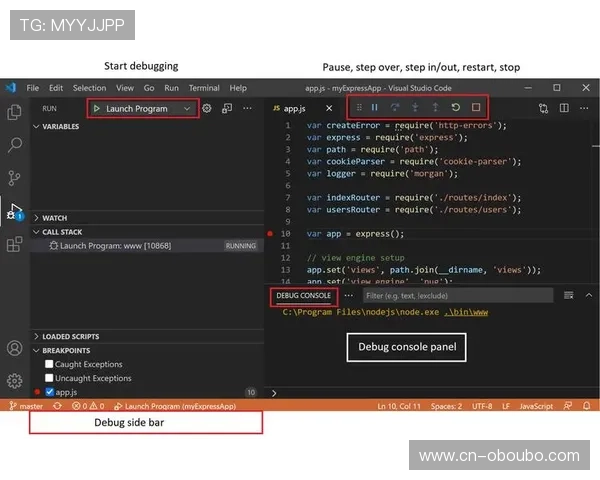This screenshot has height=480, width=600.
Task: Open the Terminal menu
Action: pos(204,88)
